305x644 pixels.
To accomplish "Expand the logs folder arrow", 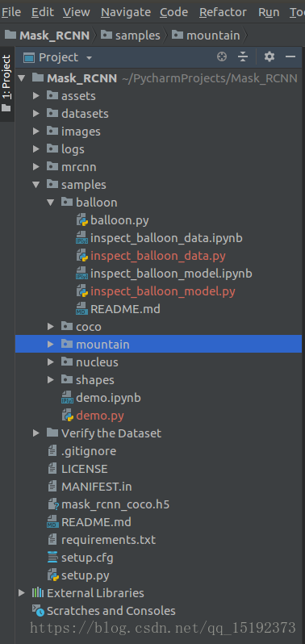I will [36, 149].
